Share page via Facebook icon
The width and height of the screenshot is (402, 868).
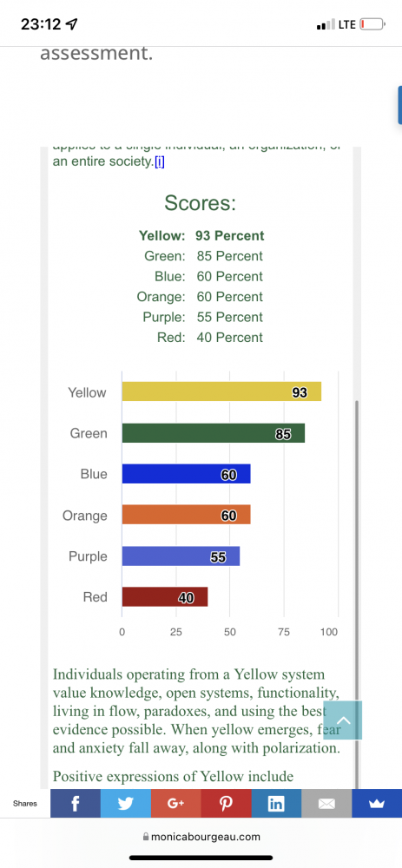pos(76,803)
